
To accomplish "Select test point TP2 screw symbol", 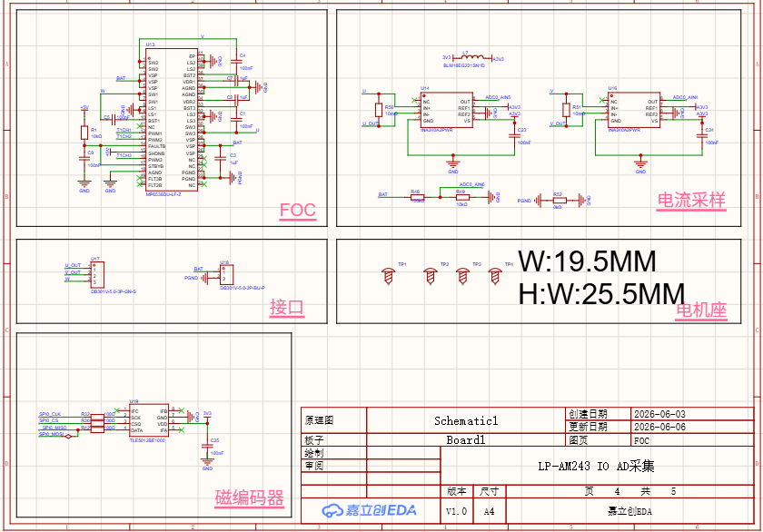I will [x=431, y=276].
